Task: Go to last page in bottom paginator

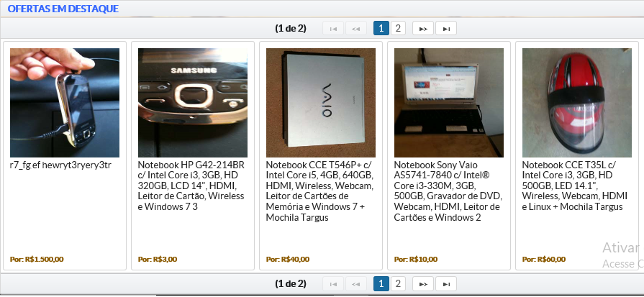Action: click(x=446, y=283)
